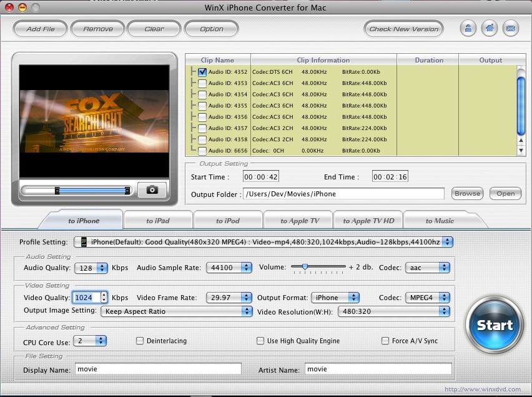
Task: Click the left trim handle on preview bar
Action: [x=57, y=191]
